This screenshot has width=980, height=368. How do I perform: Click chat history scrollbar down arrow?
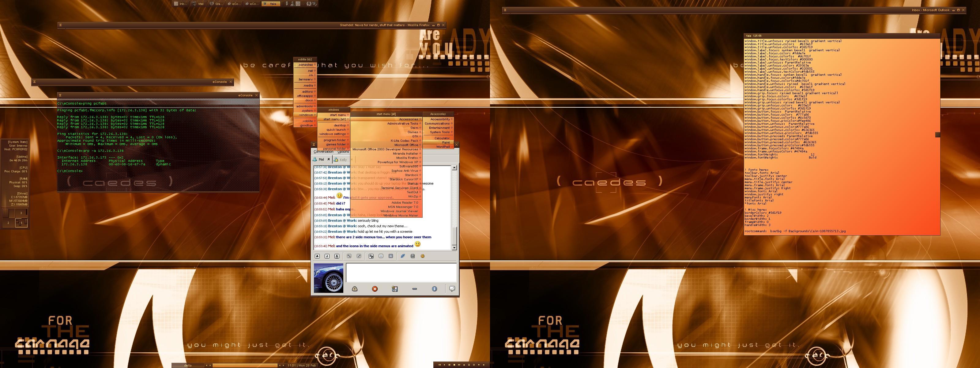point(454,247)
